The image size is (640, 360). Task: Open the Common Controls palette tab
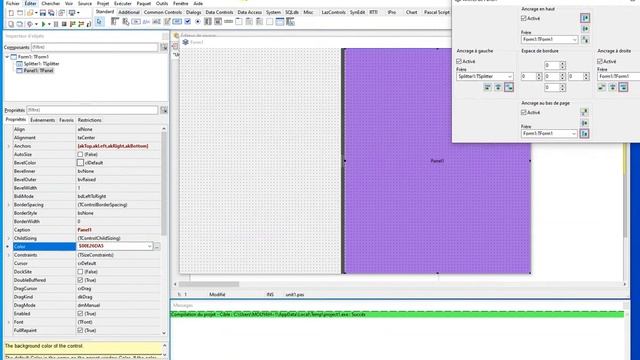tap(162, 12)
